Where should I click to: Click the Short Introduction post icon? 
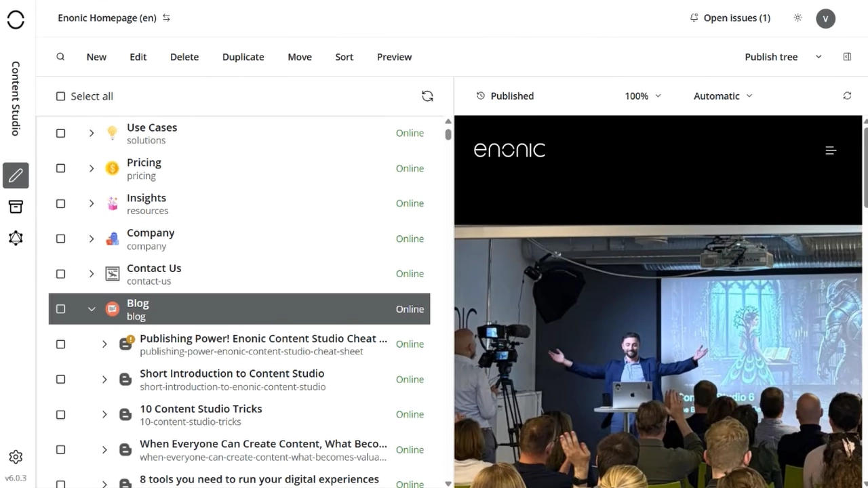(125, 380)
